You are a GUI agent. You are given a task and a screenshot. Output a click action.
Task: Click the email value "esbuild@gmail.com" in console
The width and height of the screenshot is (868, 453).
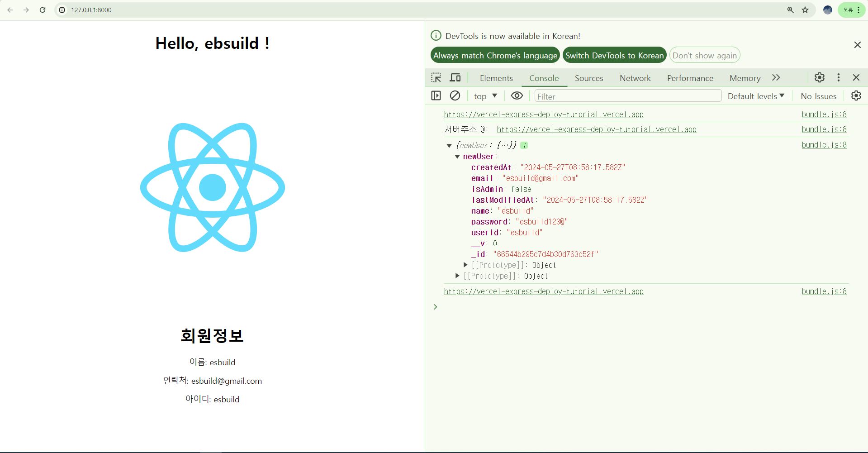click(x=540, y=178)
